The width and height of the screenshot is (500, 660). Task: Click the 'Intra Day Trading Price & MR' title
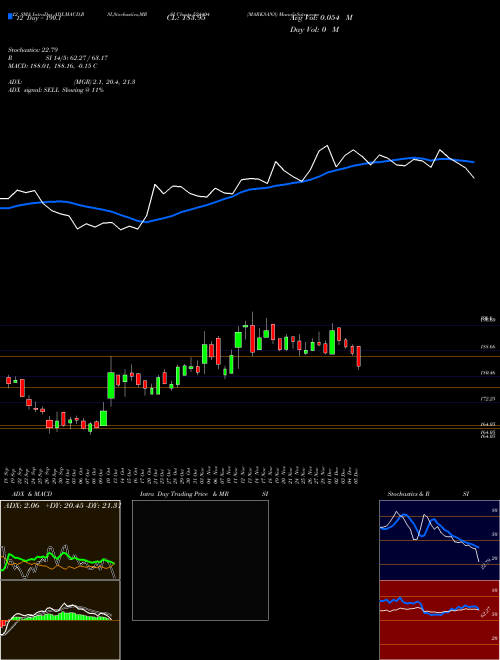coord(184,494)
